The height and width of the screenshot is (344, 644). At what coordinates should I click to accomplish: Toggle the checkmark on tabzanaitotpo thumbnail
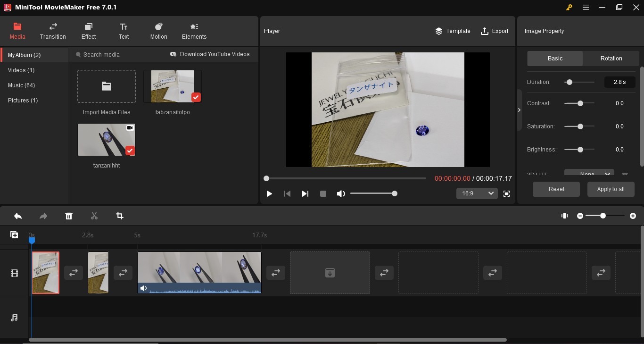pos(196,97)
